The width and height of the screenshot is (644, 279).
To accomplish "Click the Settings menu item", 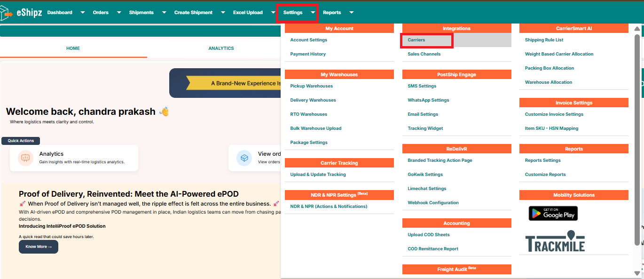I will tap(293, 13).
